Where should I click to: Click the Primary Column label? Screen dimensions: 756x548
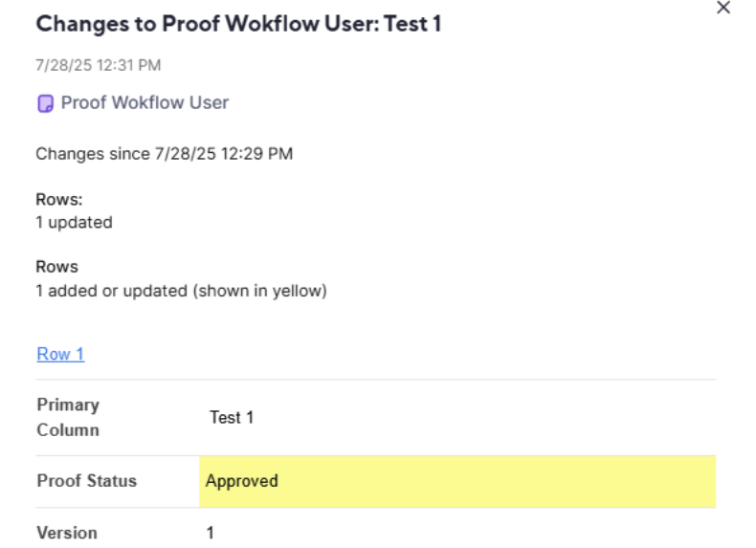[x=68, y=417]
